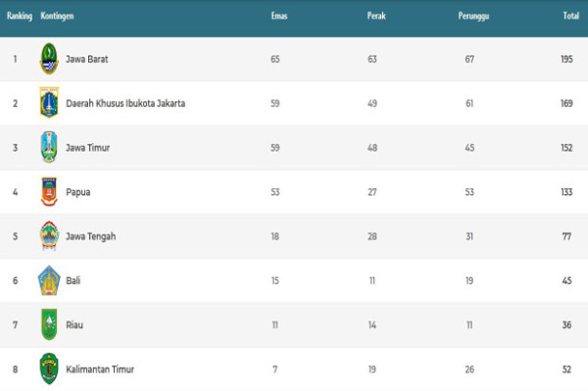Click Jawa Barat's silver count 63

pyautogui.click(x=372, y=59)
